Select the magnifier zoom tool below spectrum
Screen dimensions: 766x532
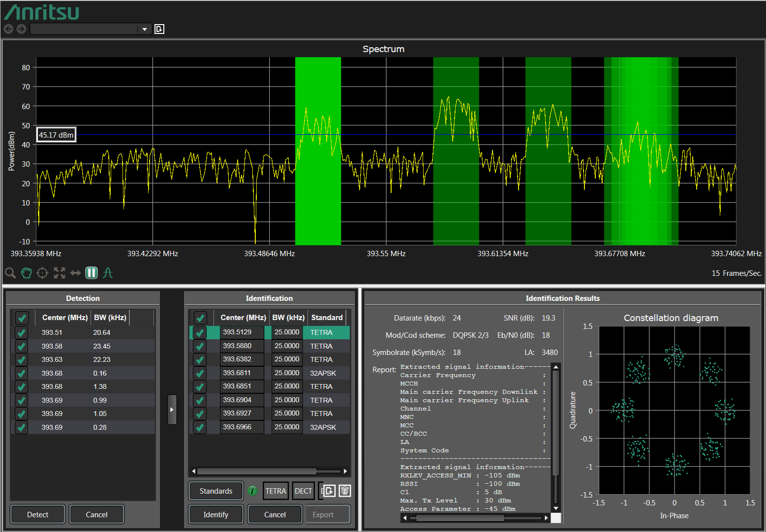pos(10,273)
